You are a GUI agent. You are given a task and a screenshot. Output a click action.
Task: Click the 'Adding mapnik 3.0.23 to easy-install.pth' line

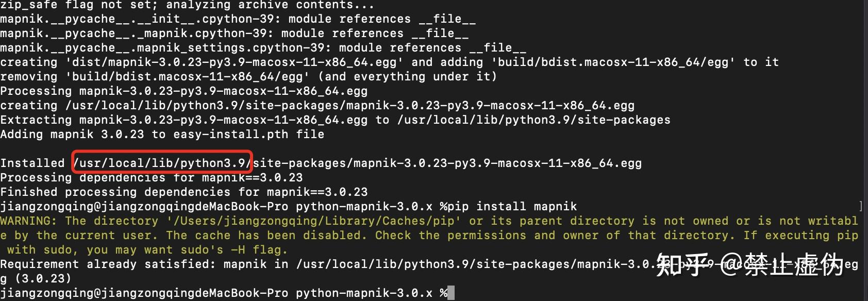click(x=162, y=135)
